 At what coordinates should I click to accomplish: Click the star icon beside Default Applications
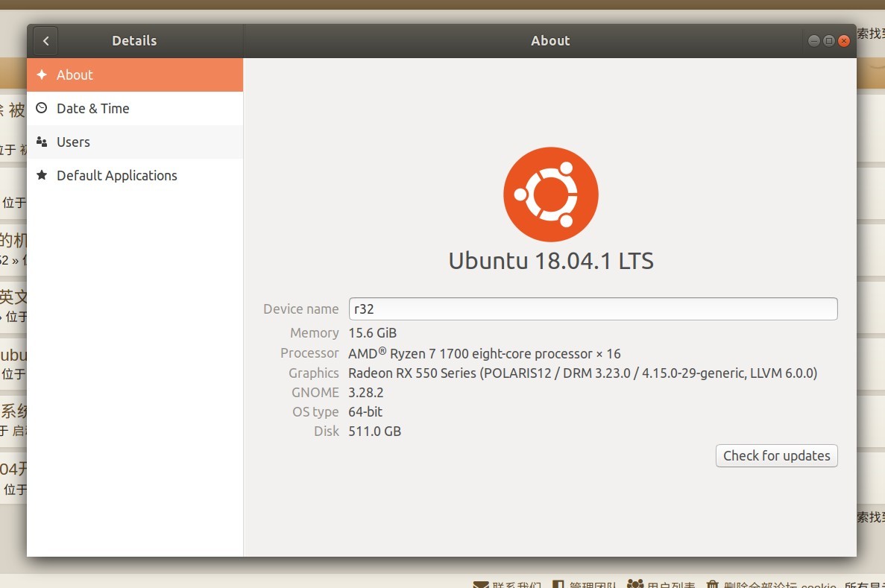coord(42,175)
